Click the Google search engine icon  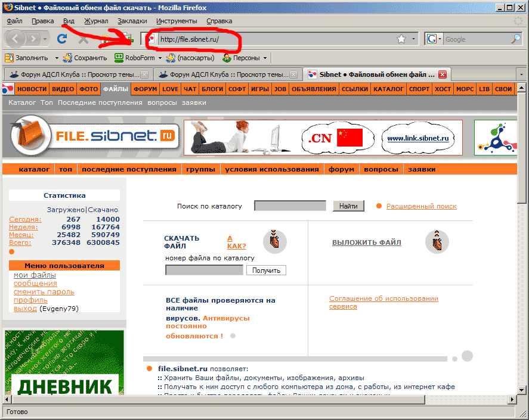point(432,39)
